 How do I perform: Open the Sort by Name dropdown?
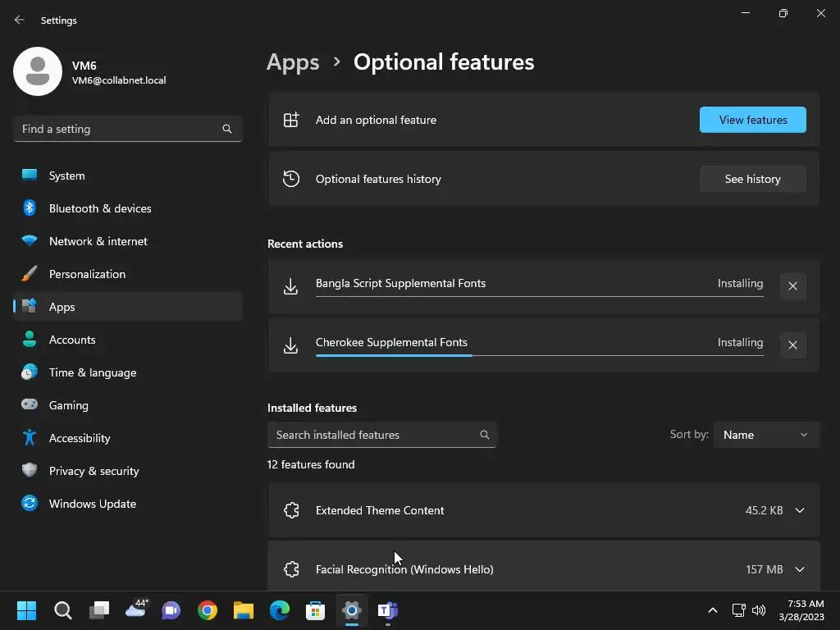765,435
